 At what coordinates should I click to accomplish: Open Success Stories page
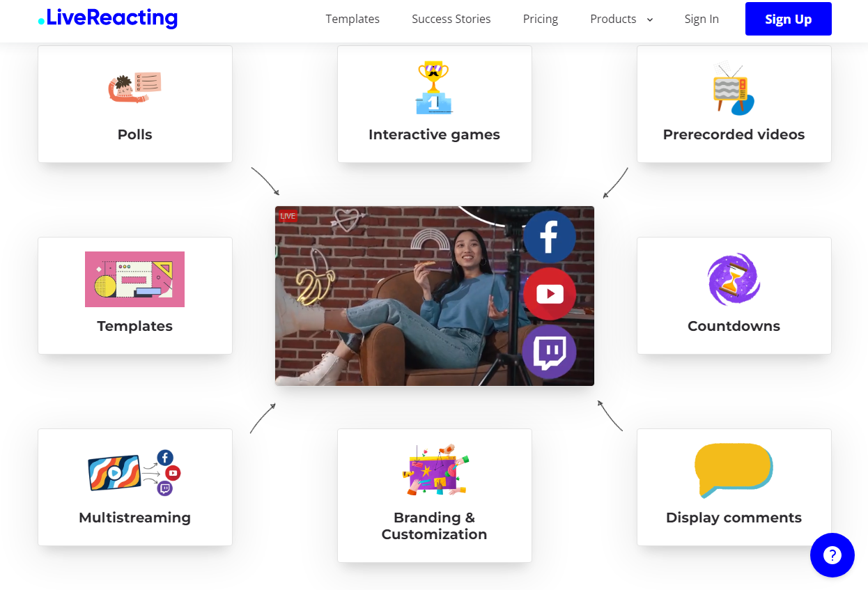(451, 19)
